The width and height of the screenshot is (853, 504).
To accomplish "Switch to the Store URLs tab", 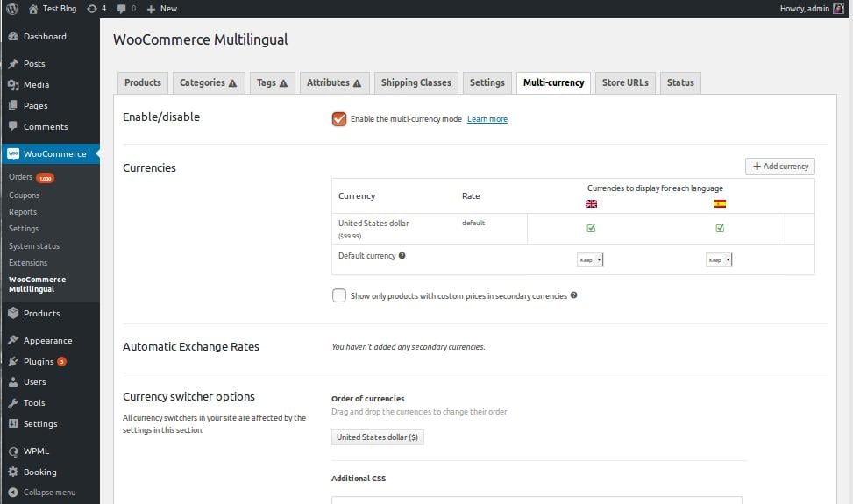I will [625, 82].
